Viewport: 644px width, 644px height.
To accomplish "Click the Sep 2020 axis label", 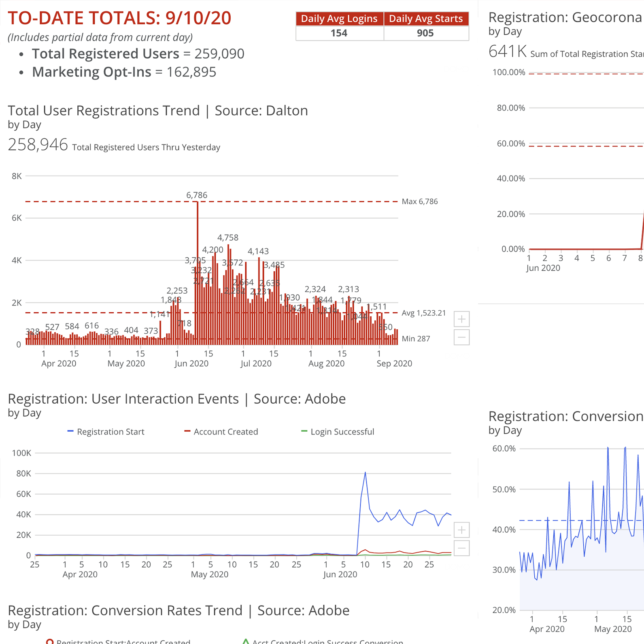I will point(394,364).
